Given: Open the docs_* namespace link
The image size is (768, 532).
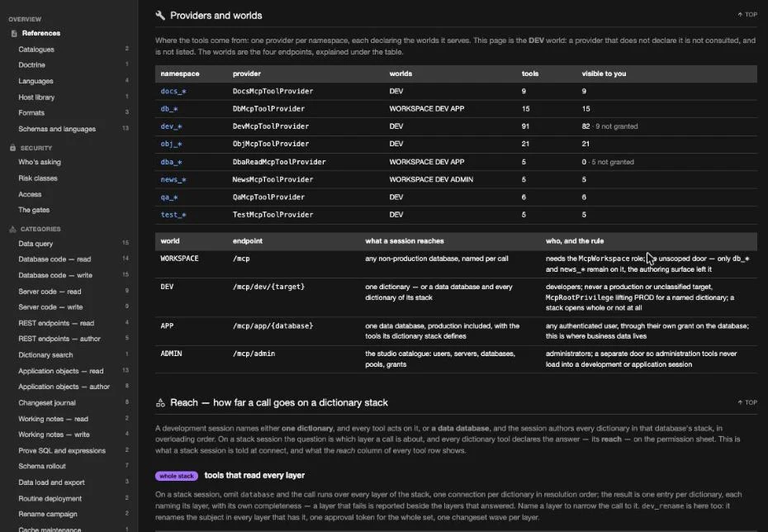Looking at the screenshot, I should coord(173,91).
